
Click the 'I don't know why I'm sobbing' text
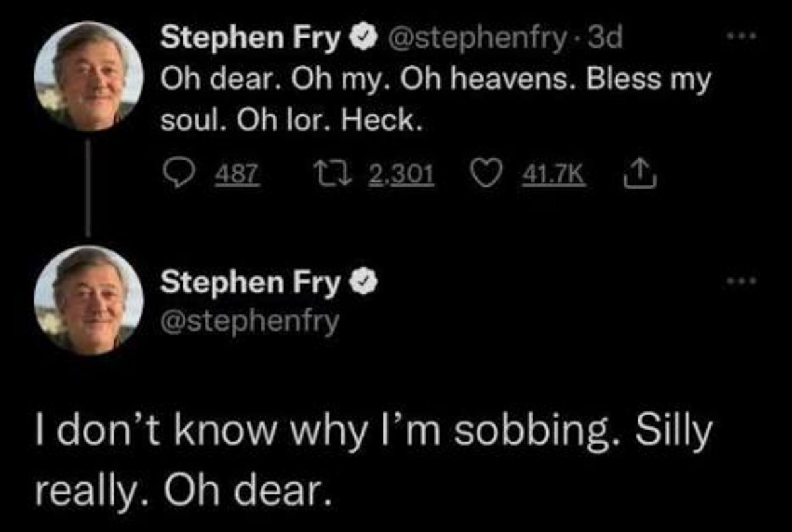pos(373,460)
